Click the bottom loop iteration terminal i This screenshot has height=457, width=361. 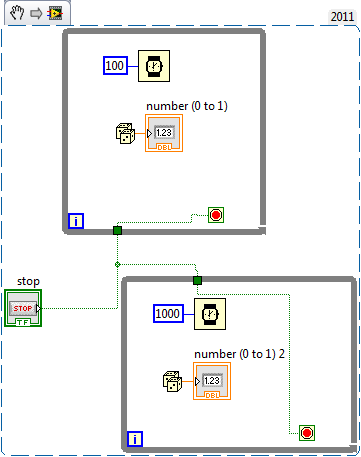pos(135,439)
